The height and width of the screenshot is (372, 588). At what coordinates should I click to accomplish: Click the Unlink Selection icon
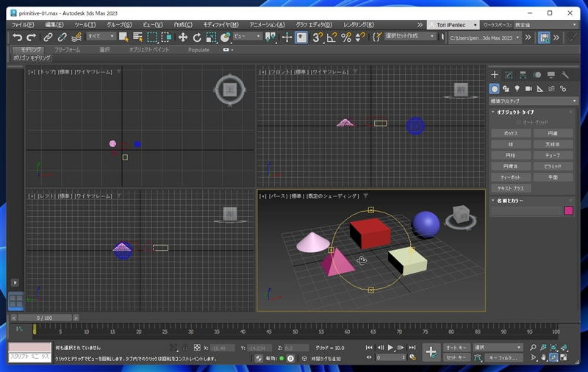point(62,37)
